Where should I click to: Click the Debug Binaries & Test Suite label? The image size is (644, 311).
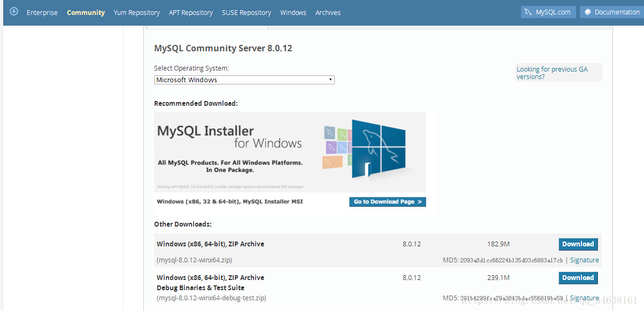click(x=201, y=288)
